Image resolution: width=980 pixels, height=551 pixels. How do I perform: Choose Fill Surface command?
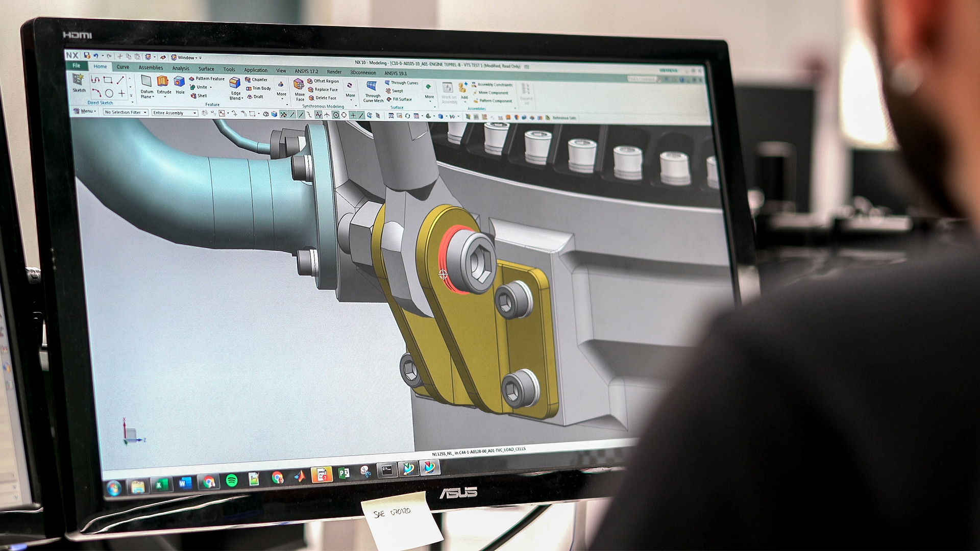(399, 99)
